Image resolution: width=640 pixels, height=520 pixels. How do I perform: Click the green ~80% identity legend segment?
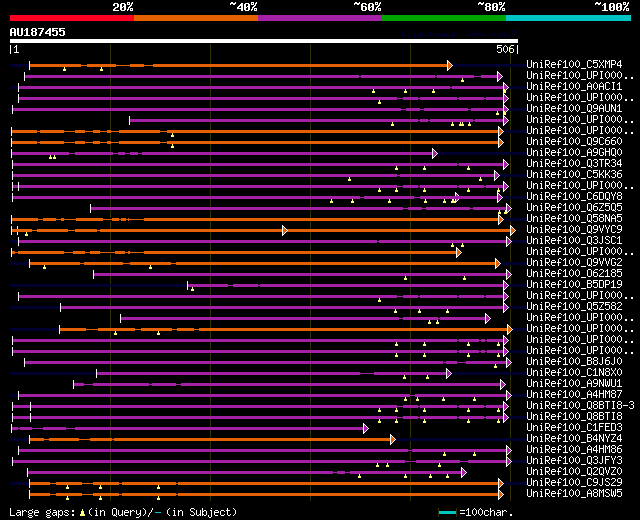click(444, 18)
